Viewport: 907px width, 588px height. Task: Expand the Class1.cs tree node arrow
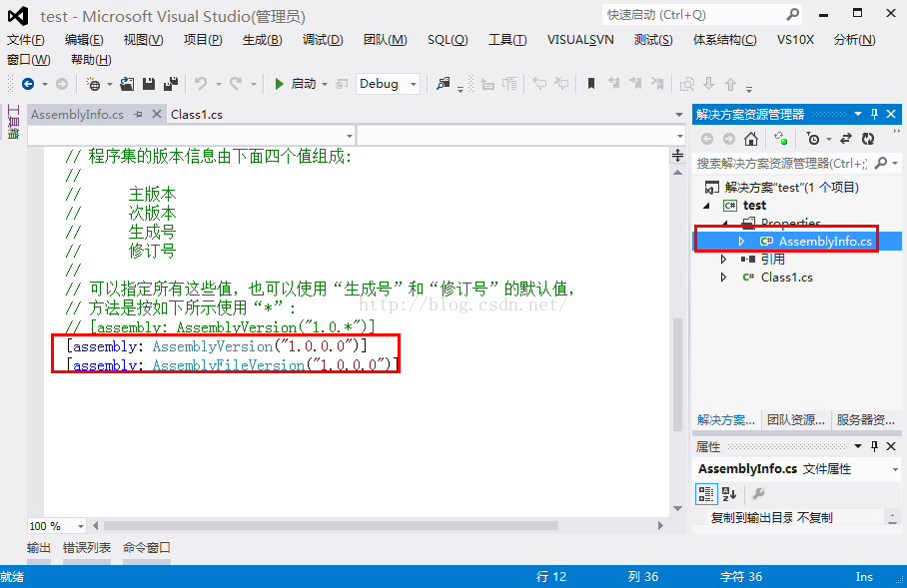pos(723,278)
